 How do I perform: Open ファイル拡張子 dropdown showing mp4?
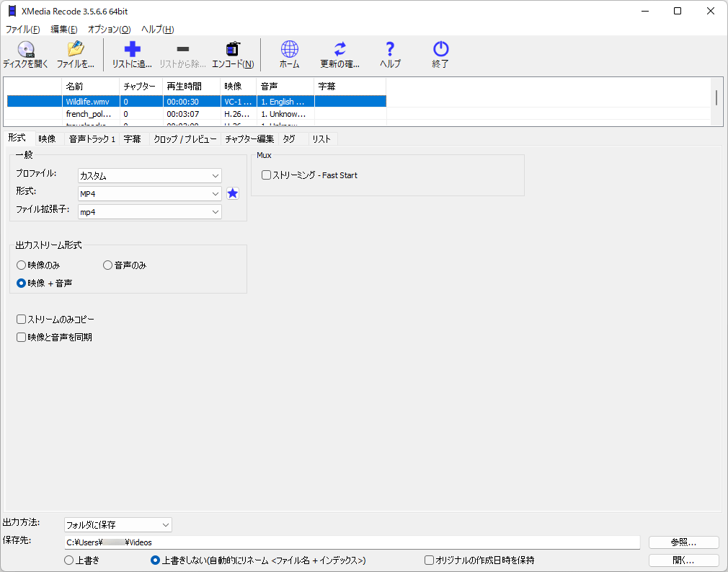[149, 212]
